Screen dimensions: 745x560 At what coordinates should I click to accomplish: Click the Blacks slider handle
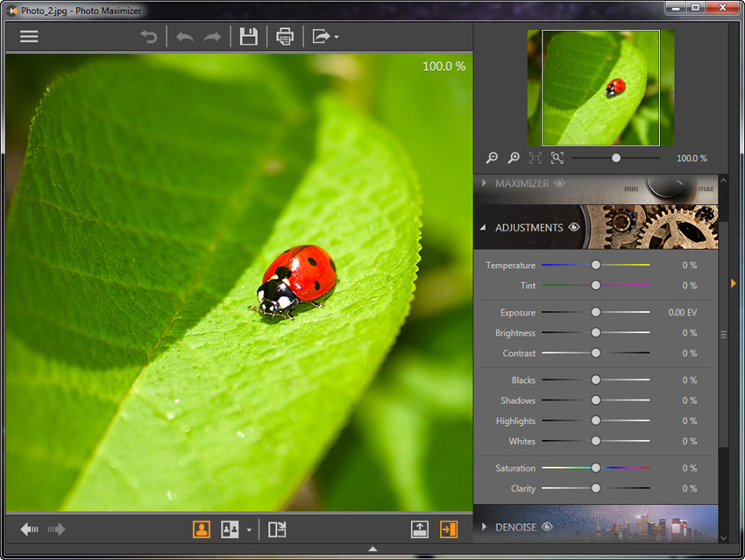pyautogui.click(x=595, y=380)
